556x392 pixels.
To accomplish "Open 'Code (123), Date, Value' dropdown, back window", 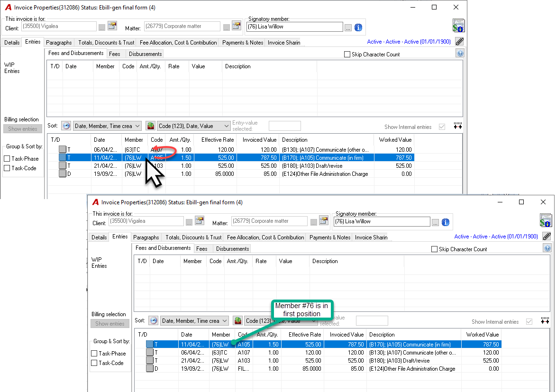I will [x=193, y=126].
